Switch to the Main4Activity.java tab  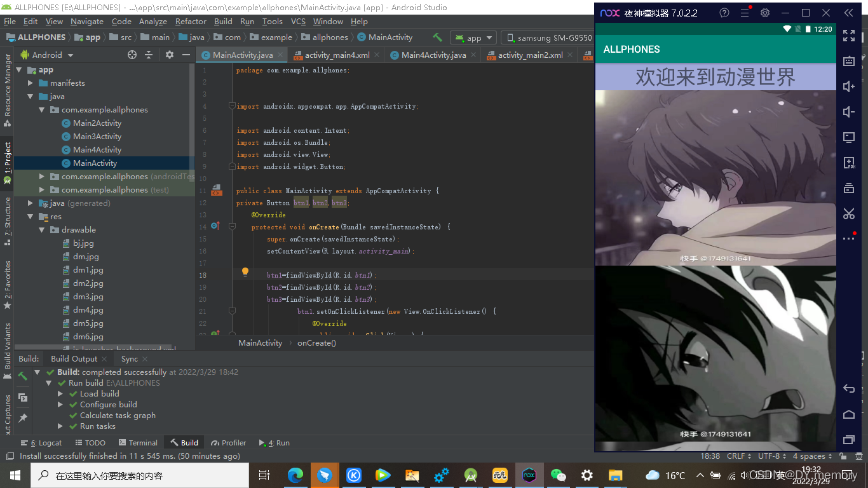coord(434,55)
